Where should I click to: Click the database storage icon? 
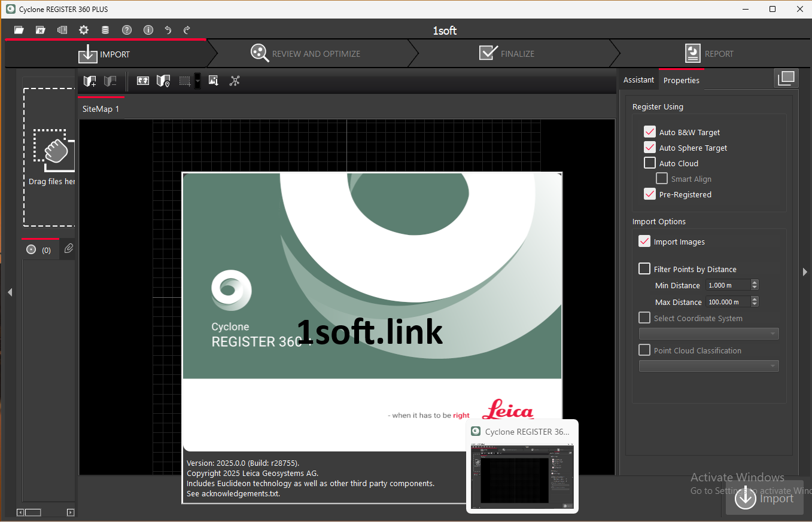[105, 30]
